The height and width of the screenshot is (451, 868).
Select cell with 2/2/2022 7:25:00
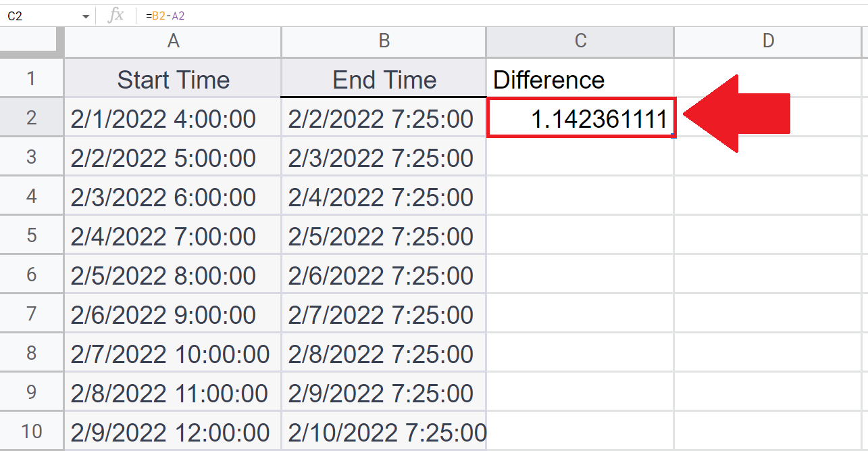coord(384,118)
